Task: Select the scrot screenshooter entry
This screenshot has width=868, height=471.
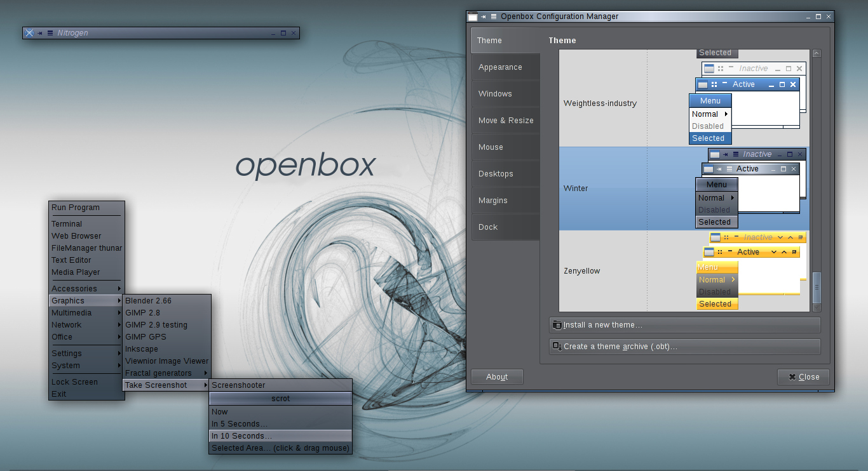Action: [280, 399]
